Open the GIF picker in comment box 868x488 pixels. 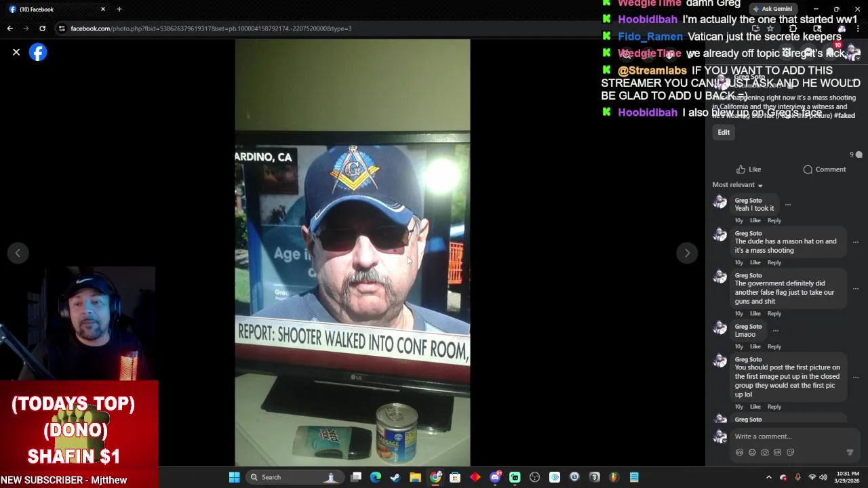point(778,453)
